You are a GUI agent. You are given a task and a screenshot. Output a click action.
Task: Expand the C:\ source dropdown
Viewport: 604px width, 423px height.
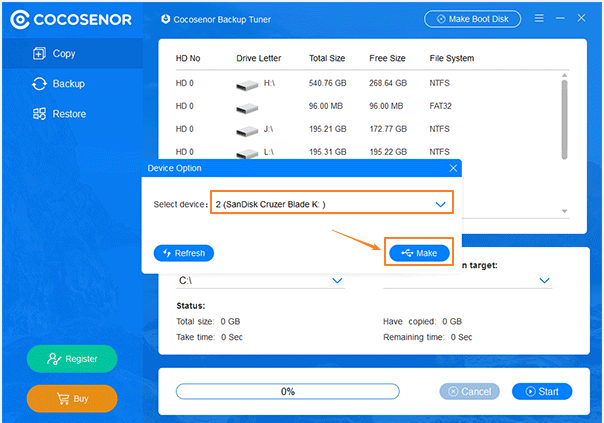point(260,281)
